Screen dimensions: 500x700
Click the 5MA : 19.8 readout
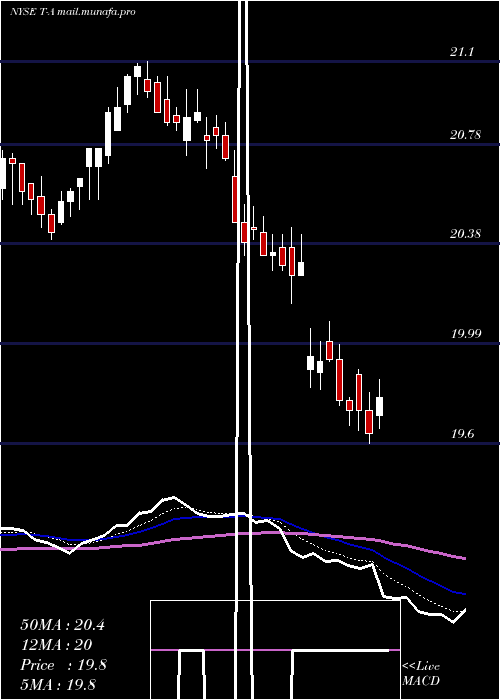point(58,684)
